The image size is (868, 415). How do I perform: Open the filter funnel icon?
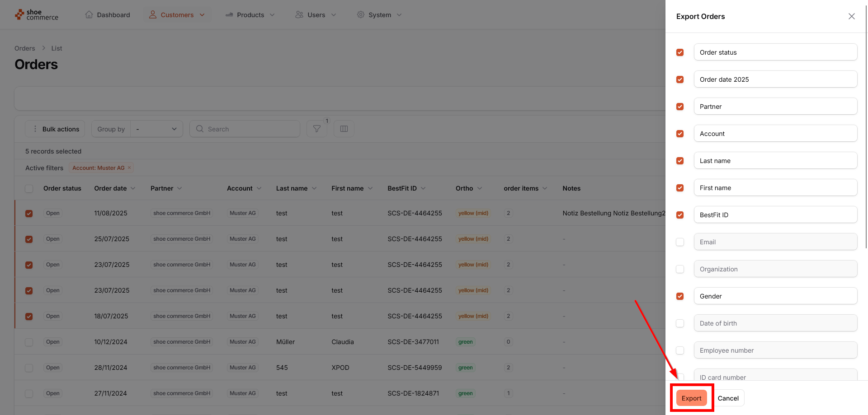pos(316,129)
